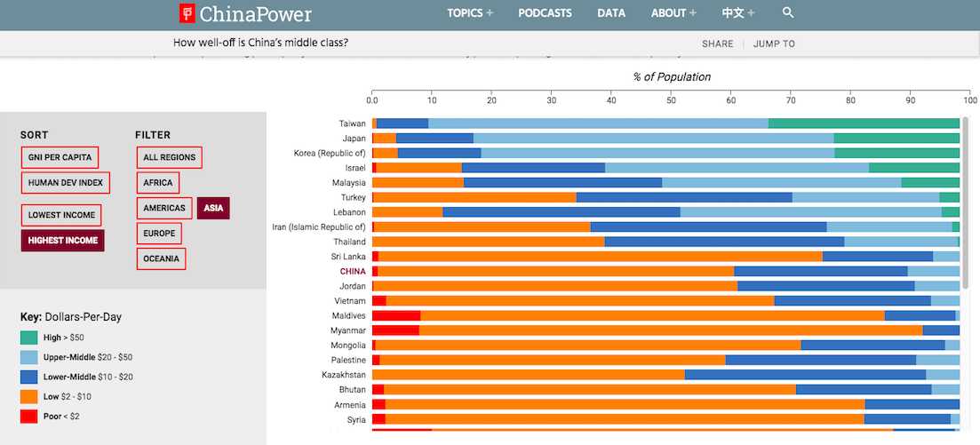Click the ChinaPower logo icon
980x445 pixels.
(x=187, y=13)
